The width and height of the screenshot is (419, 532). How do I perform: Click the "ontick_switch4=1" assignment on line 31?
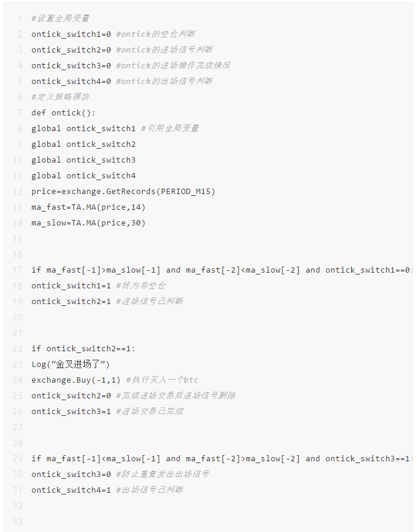[71, 490]
